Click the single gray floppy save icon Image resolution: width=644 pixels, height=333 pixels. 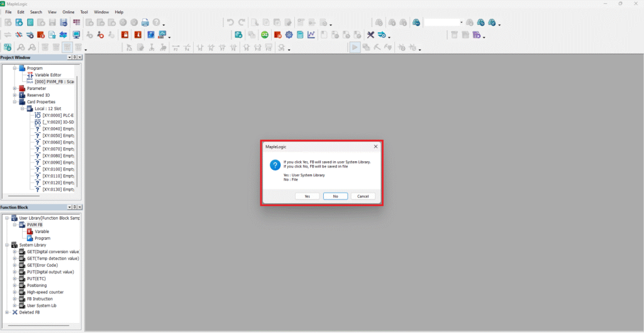pyautogui.click(x=52, y=23)
